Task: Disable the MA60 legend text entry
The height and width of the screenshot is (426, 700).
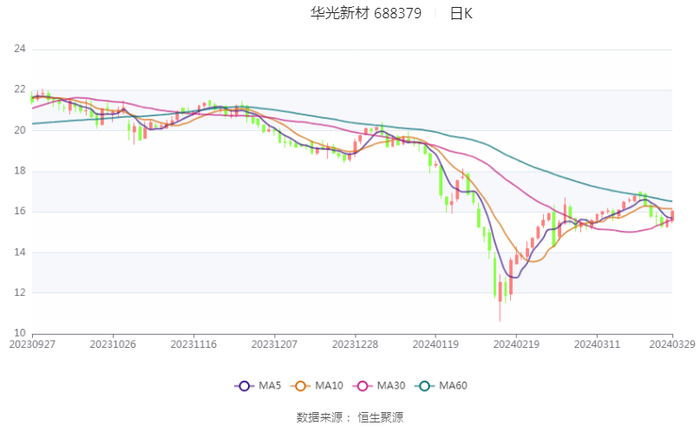Action: coord(456,386)
